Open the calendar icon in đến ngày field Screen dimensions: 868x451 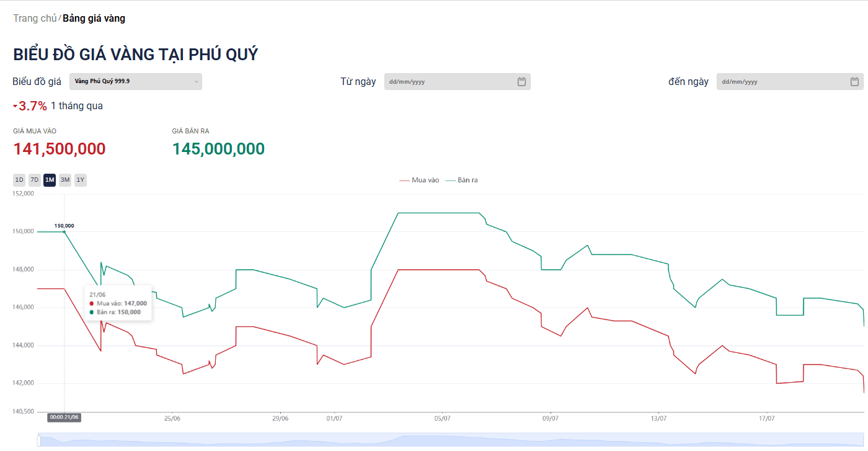click(x=854, y=82)
